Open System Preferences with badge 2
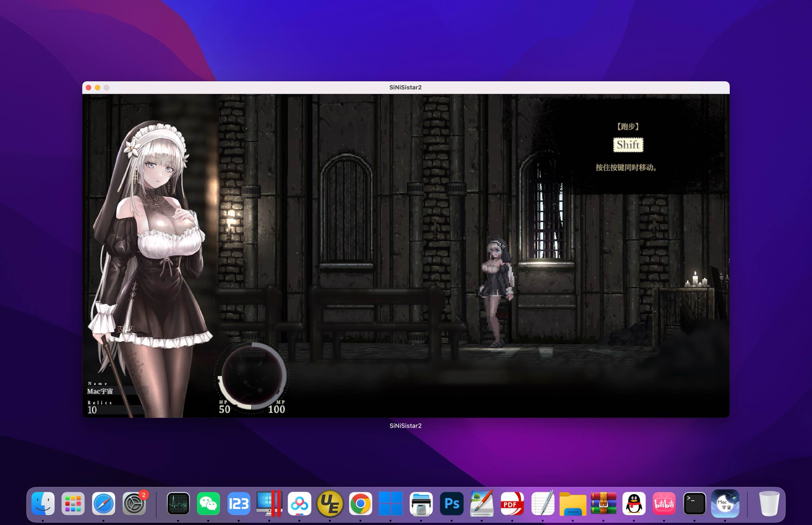 (x=134, y=504)
